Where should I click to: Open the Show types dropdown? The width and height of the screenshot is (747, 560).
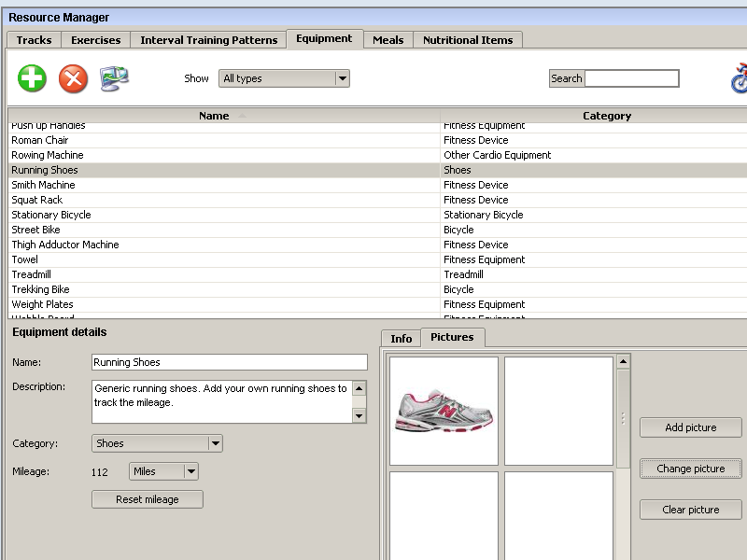[342, 78]
